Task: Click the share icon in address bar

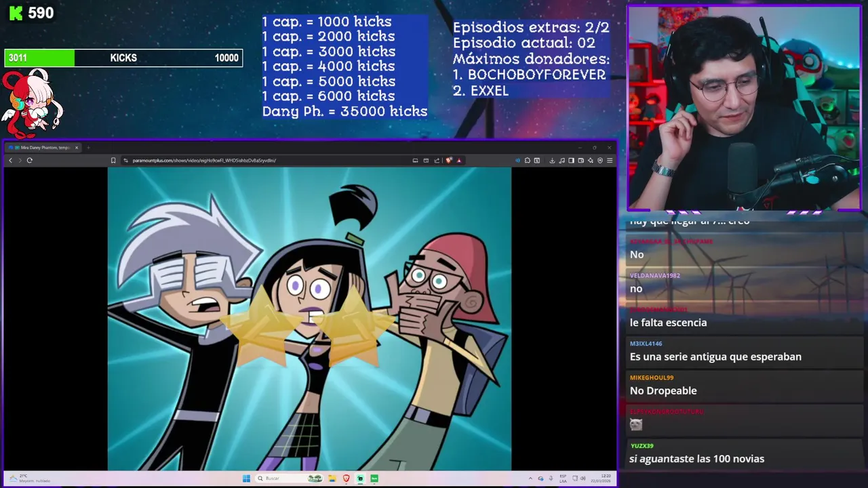Action: (437, 161)
